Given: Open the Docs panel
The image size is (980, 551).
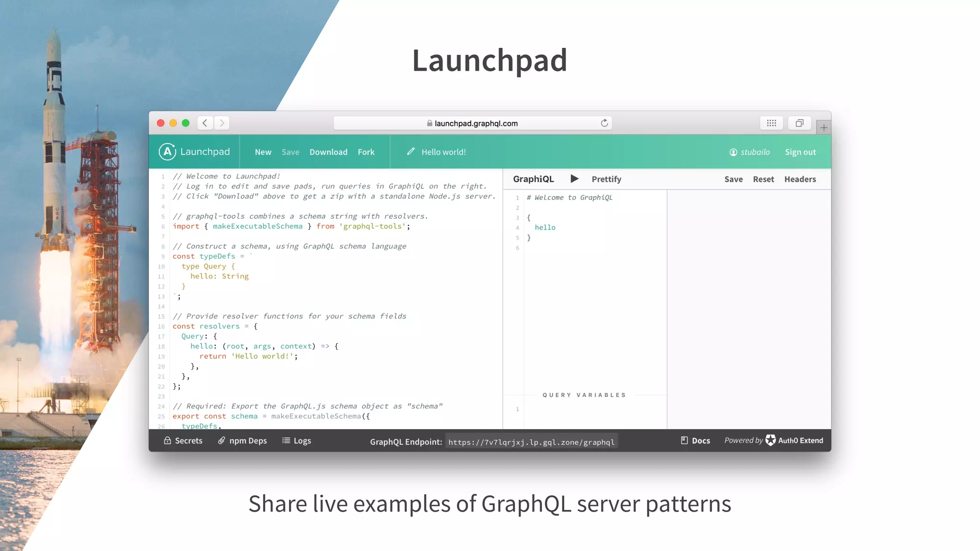Looking at the screenshot, I should (x=695, y=441).
